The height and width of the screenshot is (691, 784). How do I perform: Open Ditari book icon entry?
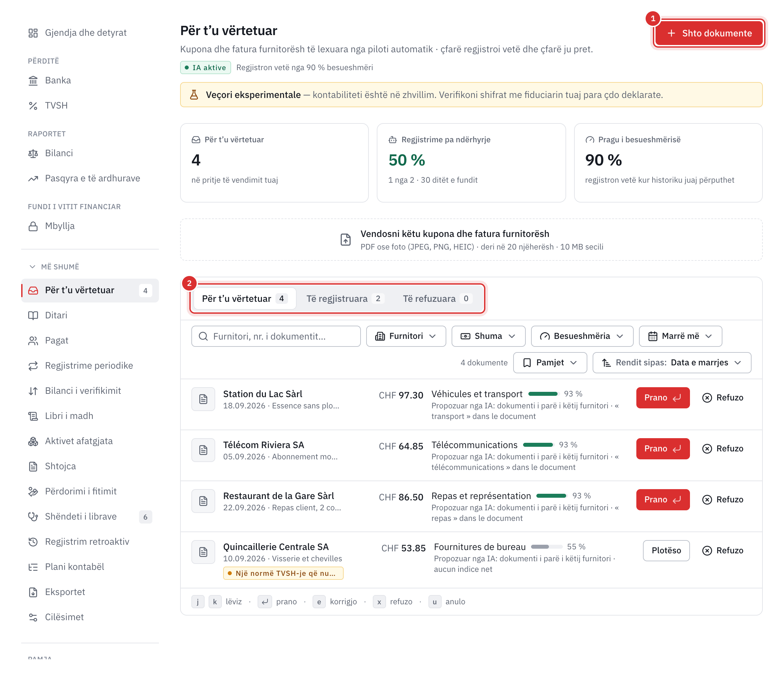pyautogui.click(x=89, y=315)
